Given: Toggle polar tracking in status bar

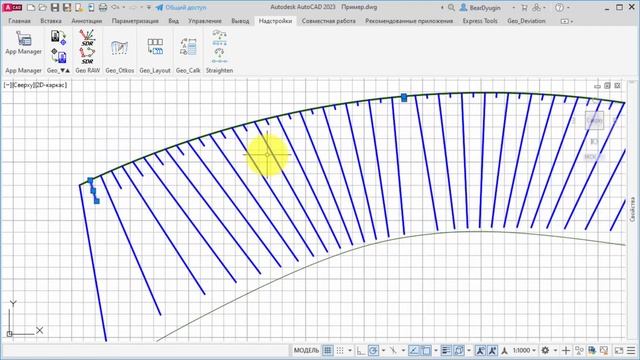Looking at the screenshot, I should click(x=373, y=350).
